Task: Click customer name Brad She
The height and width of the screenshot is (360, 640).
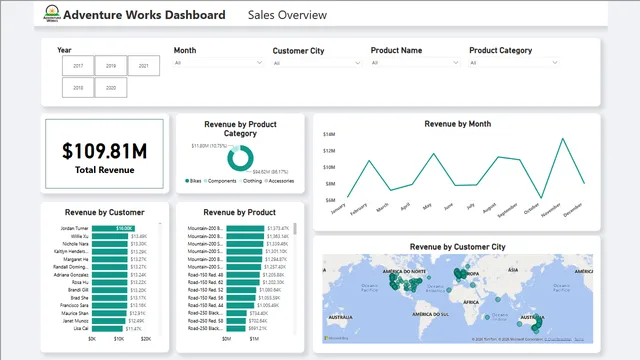Action: pyautogui.click(x=79, y=298)
